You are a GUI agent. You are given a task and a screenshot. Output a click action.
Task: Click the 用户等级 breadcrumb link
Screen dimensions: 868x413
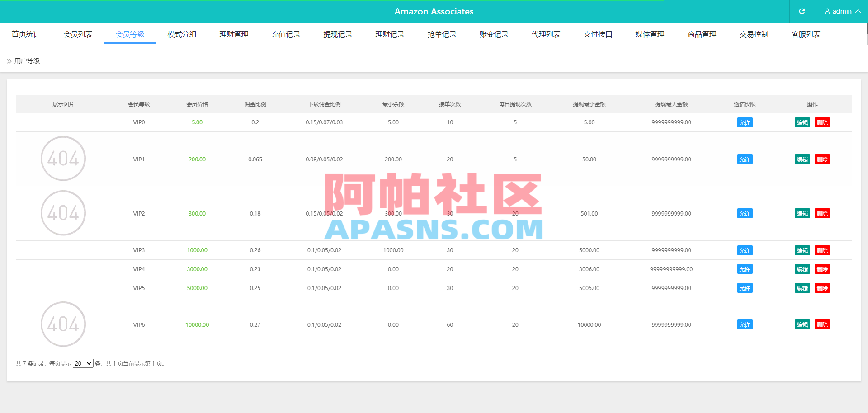click(26, 61)
